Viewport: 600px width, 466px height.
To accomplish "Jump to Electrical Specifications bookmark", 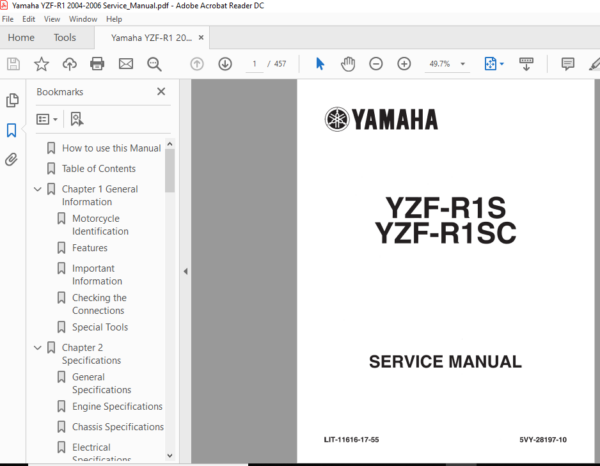I will (x=102, y=452).
